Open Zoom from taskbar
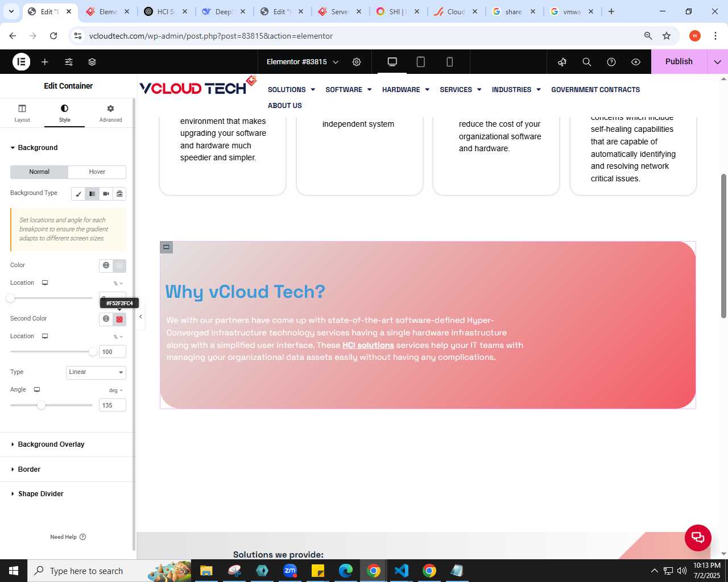728x582 pixels. click(x=290, y=571)
